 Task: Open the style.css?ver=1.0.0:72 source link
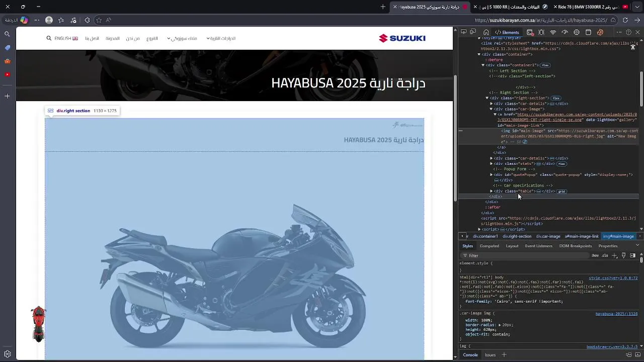click(613, 278)
